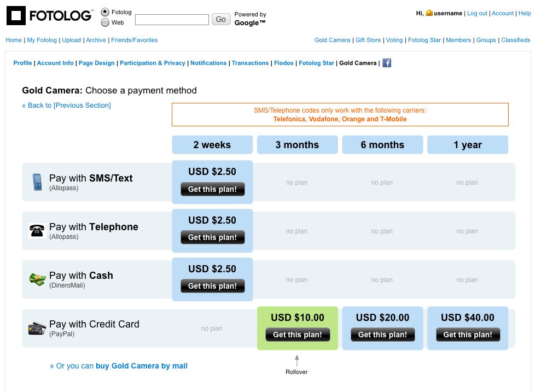The image size is (541, 392).
Task: Open Participation & Privacy tab
Action: [x=153, y=63]
